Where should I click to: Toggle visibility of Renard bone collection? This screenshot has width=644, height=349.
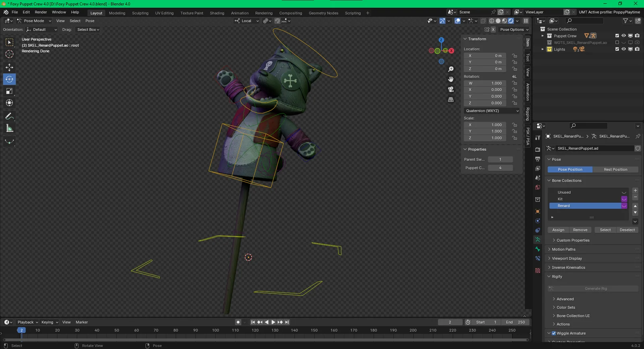click(x=624, y=206)
